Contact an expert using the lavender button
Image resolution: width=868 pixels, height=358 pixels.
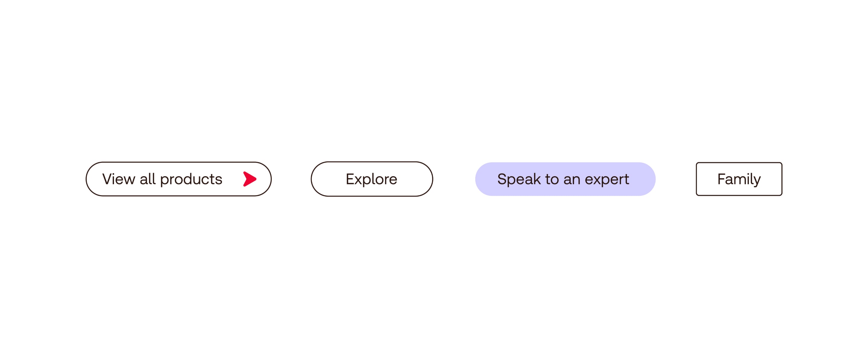pyautogui.click(x=565, y=179)
